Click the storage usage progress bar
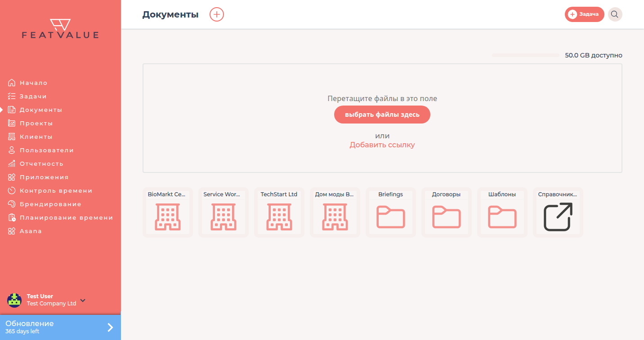The image size is (644, 340). click(526, 55)
